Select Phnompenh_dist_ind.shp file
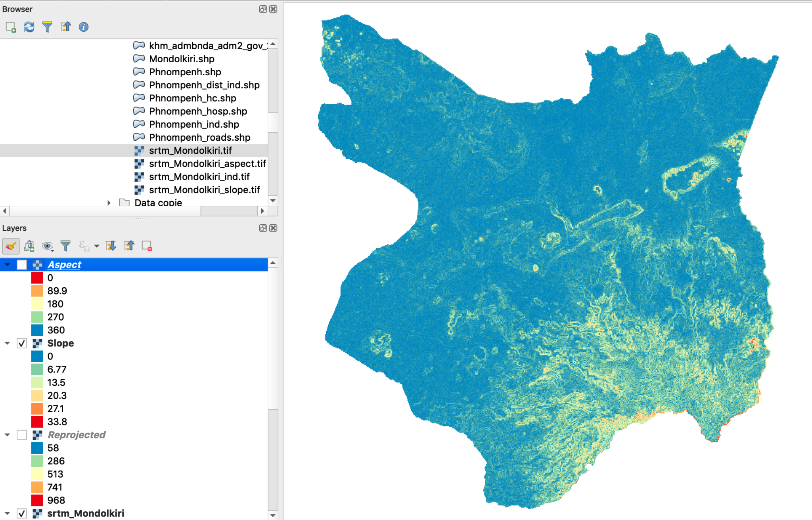This screenshot has height=520, width=812. (x=204, y=85)
